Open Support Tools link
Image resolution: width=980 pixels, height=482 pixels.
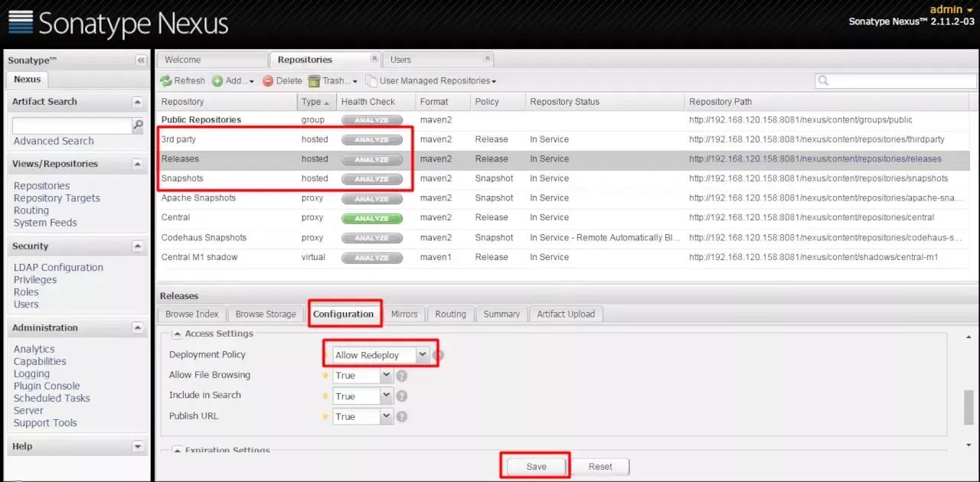point(45,422)
